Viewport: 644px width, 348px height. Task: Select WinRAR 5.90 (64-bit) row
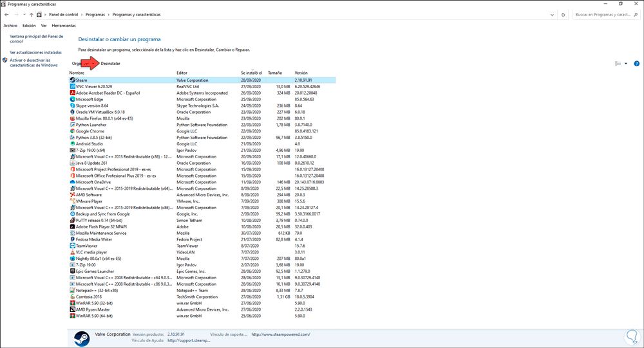pyautogui.click(x=202, y=316)
